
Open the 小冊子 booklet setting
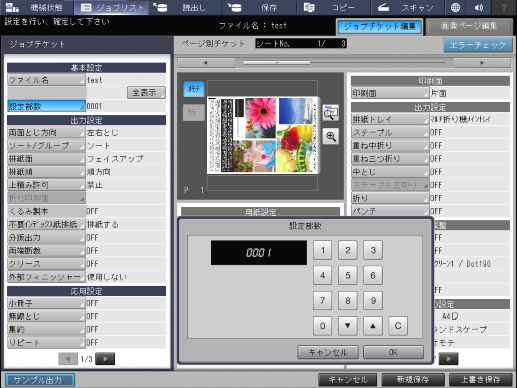[46, 303]
